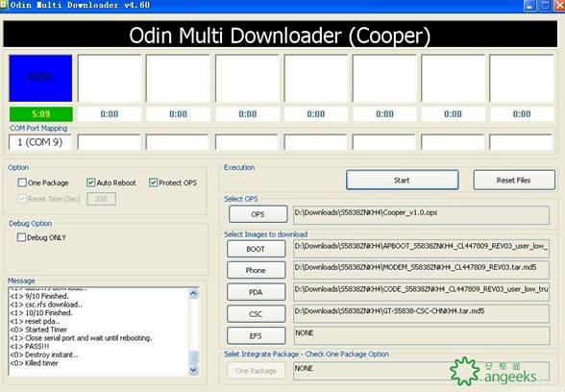The width and height of the screenshot is (565, 392).
Task: Minimize the Odin Multi Downloader window
Action: (529, 6)
